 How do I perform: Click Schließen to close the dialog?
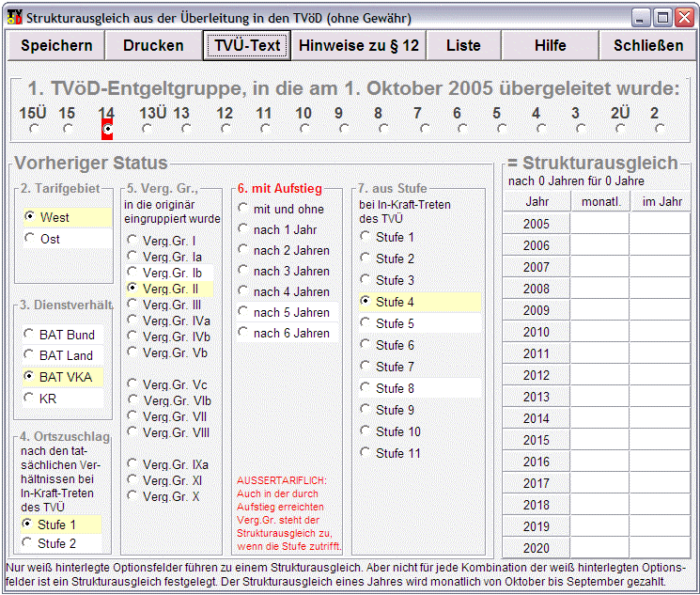(x=648, y=45)
